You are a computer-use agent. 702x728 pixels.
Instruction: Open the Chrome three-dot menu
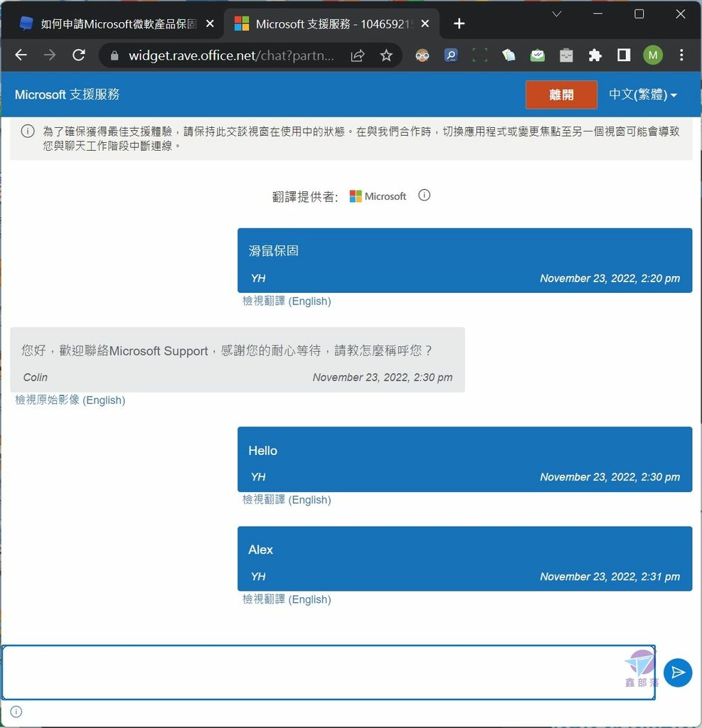[681, 55]
